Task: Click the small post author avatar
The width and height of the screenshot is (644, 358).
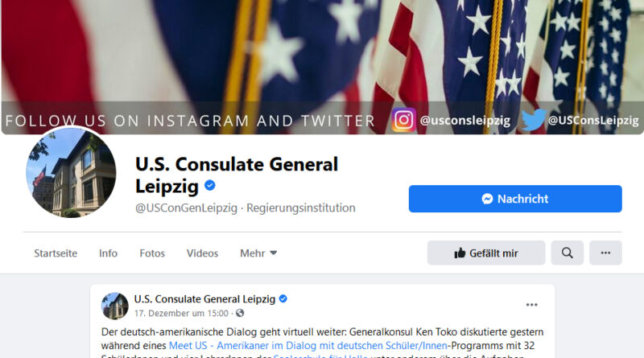Action: (115, 306)
